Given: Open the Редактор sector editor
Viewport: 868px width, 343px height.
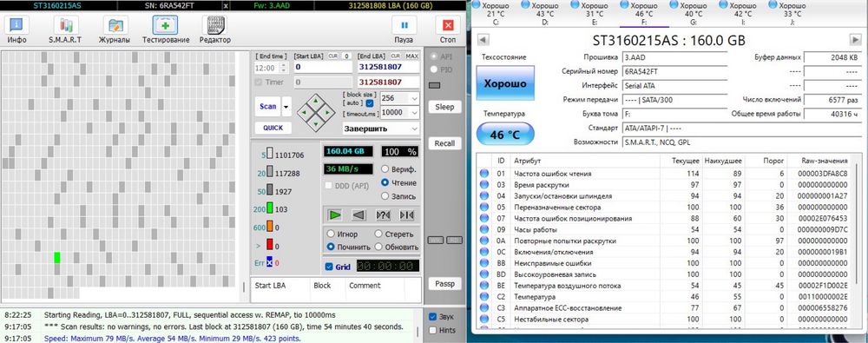Looking at the screenshot, I should click(215, 30).
